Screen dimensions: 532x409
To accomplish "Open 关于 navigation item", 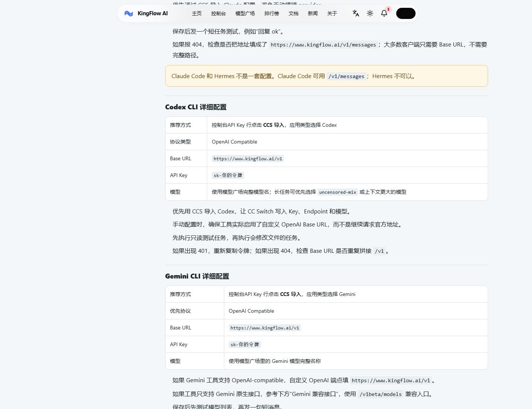I will [x=332, y=13].
